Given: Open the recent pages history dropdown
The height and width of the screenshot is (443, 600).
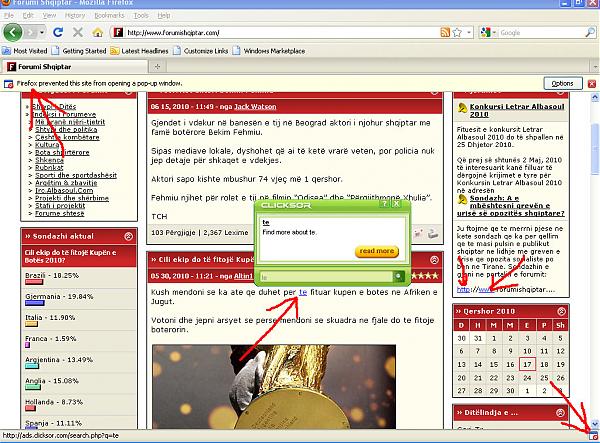Looking at the screenshot, I should point(42,33).
